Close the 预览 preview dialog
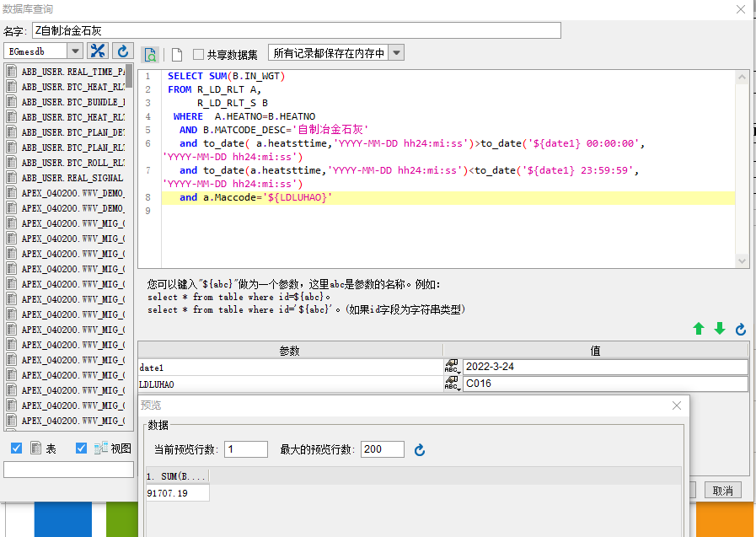Screen dimensions: 756x537 pos(677,405)
